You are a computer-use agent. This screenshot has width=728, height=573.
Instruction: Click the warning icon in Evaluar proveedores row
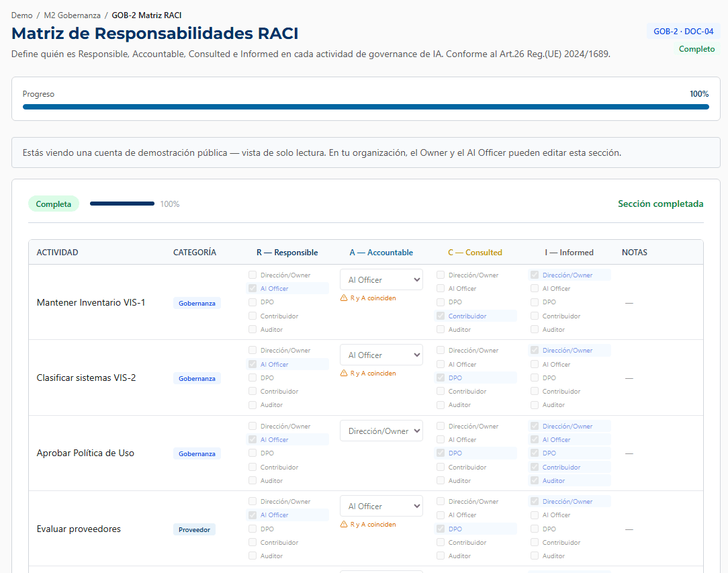coord(344,524)
